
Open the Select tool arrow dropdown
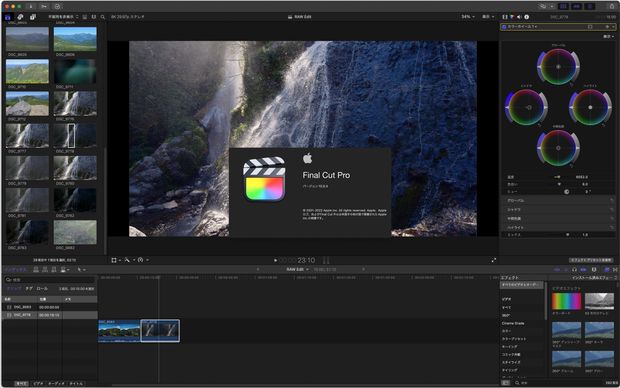(81, 270)
